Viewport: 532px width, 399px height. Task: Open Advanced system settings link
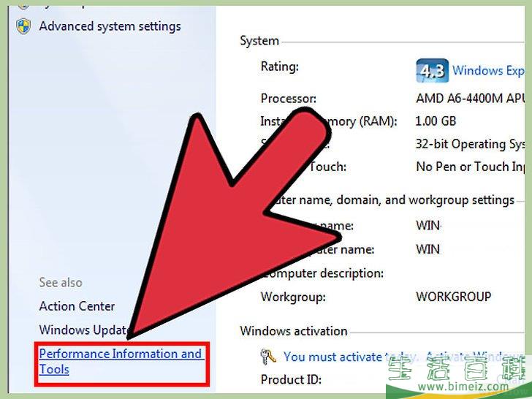pyautogui.click(x=110, y=26)
